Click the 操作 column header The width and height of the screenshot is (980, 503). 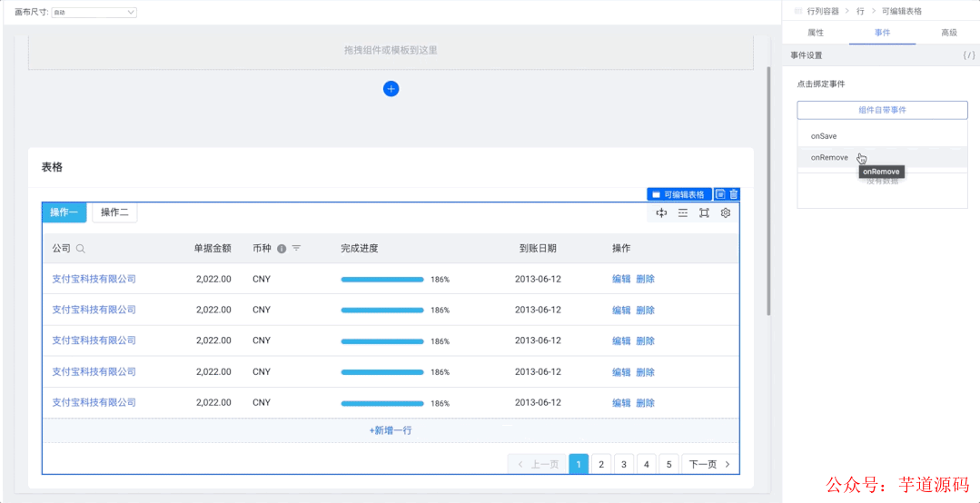[x=621, y=249]
